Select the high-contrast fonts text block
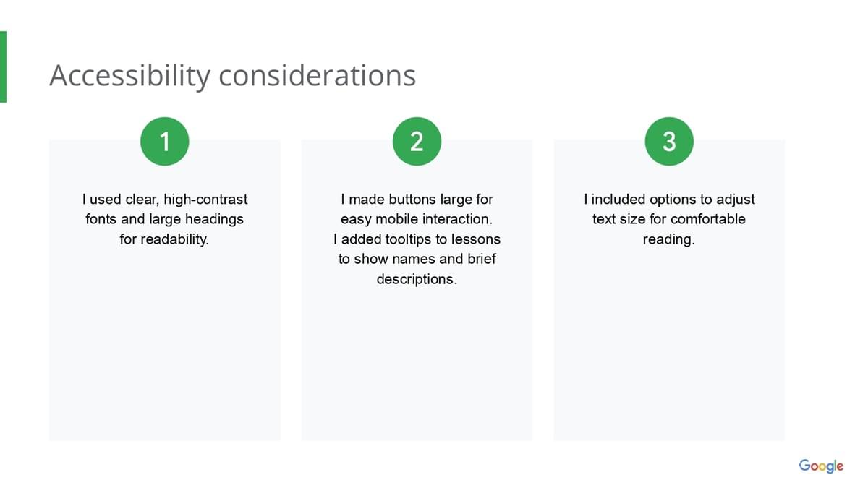868x488 pixels. [x=165, y=218]
